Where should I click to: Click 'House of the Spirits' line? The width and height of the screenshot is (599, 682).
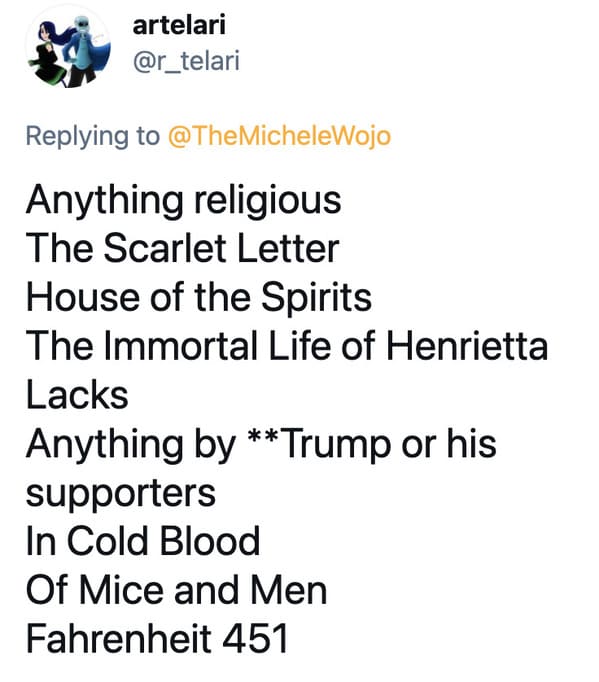(x=199, y=298)
